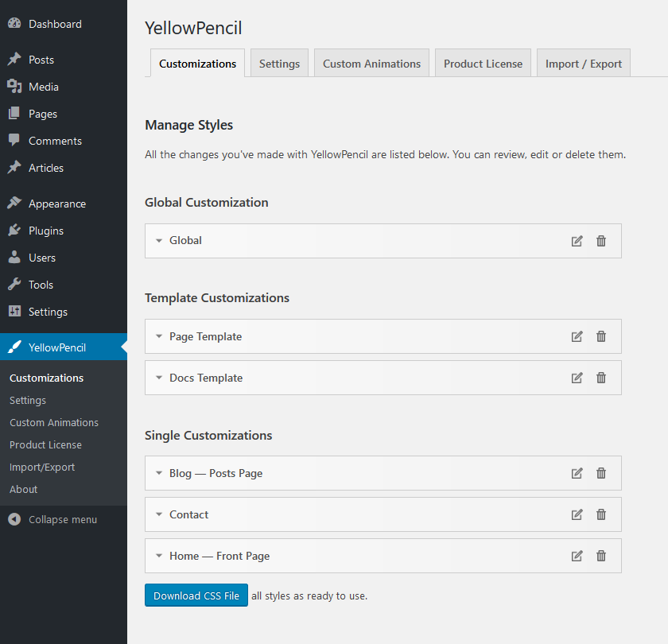Image resolution: width=668 pixels, height=644 pixels.
Task: Open the Tools menu label
Action: (x=41, y=285)
